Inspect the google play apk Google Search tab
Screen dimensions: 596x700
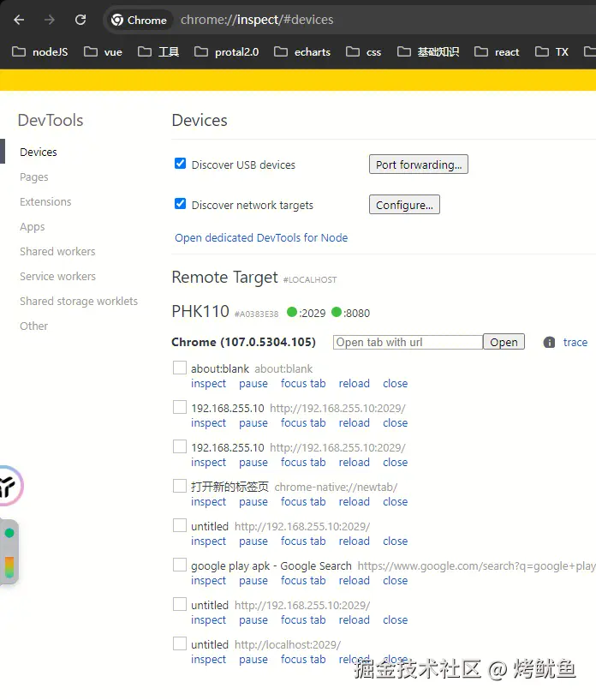click(x=208, y=581)
